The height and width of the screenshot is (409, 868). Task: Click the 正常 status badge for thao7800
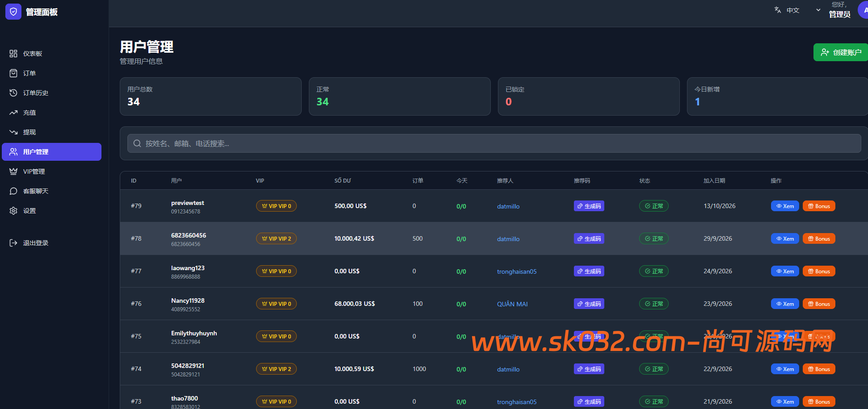[653, 401]
